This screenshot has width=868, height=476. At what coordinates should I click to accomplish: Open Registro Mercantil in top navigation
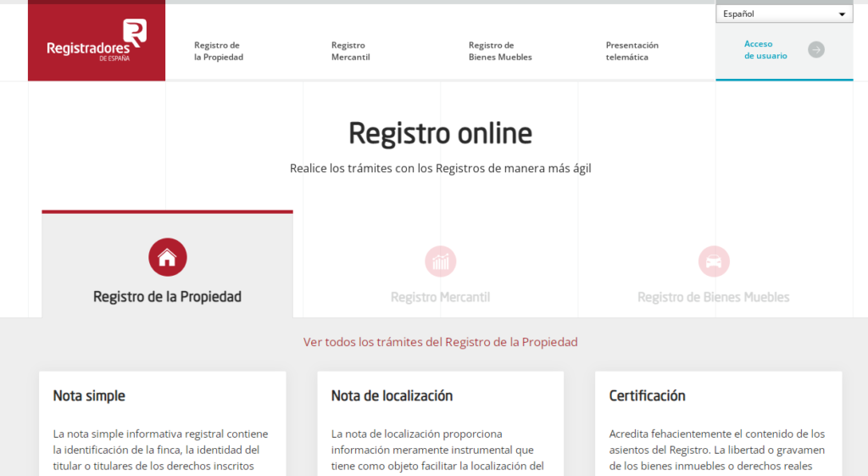(350, 51)
